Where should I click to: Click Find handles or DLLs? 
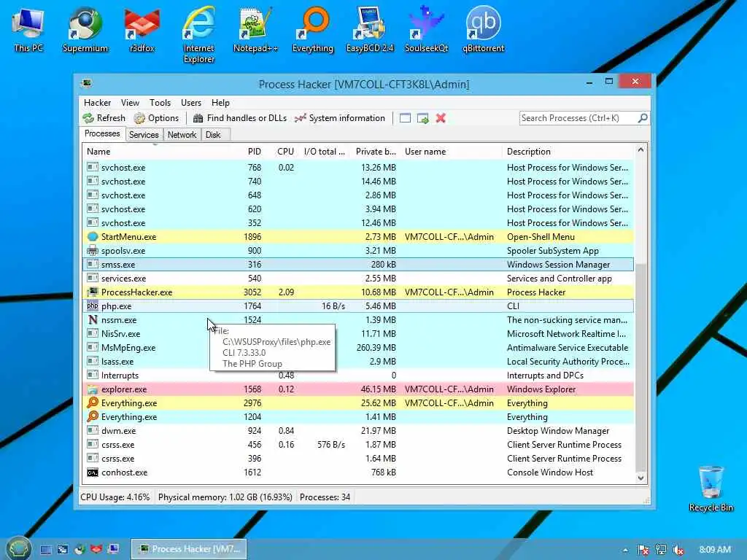click(x=240, y=118)
